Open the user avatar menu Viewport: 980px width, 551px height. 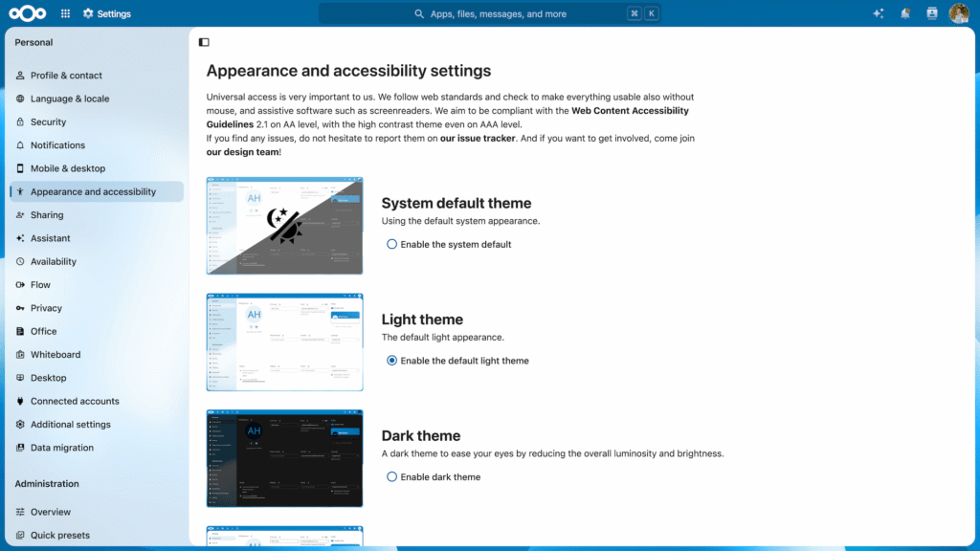click(959, 13)
